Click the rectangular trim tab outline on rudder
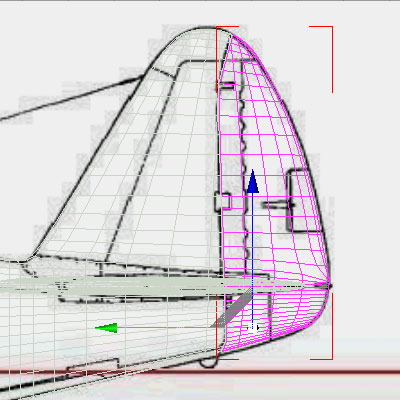The width and height of the screenshot is (400, 400). 301,201
